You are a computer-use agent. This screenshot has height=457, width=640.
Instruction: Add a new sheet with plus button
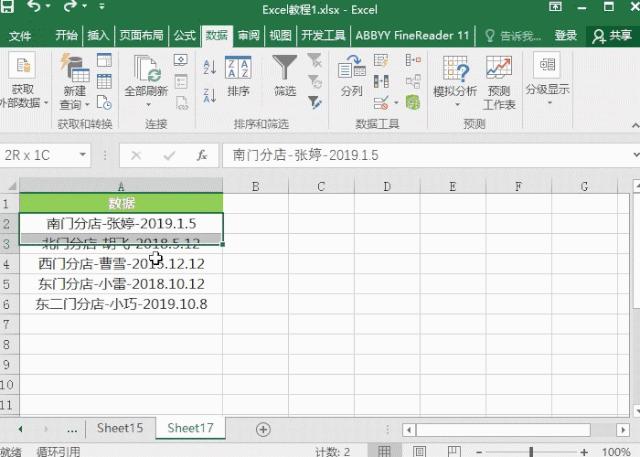[263, 429]
